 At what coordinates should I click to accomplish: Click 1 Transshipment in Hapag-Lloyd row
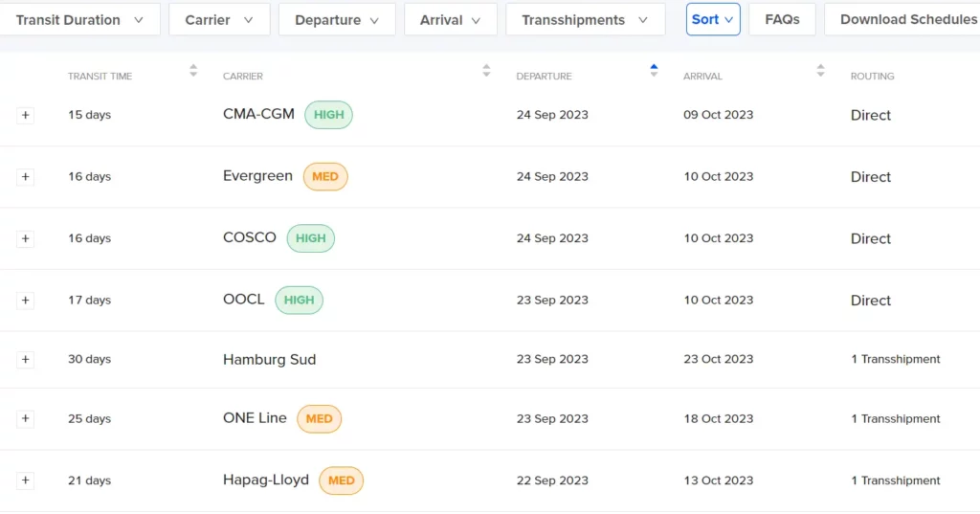click(896, 480)
